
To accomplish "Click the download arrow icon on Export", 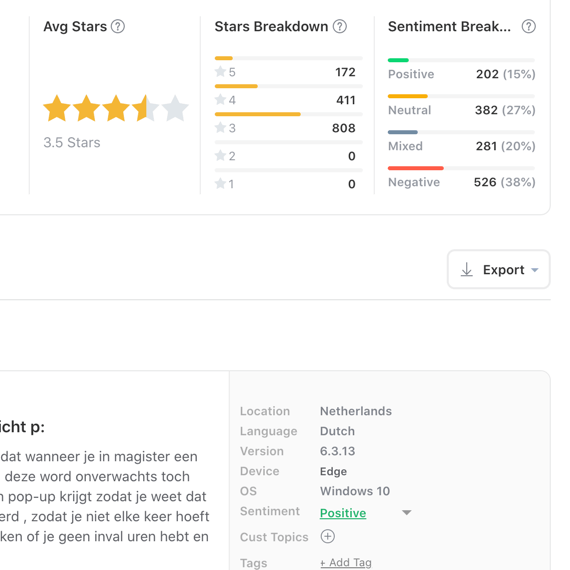I will [467, 270].
